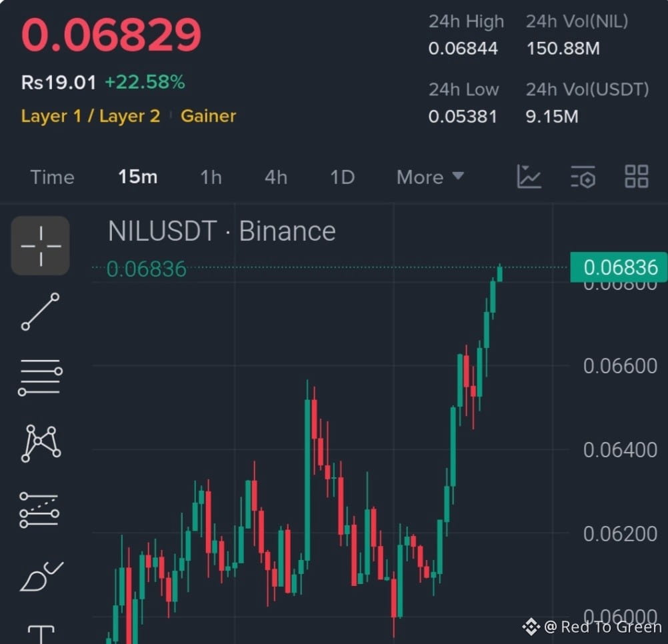Click the 24h Vol(USDT) value 9.15M
The image size is (668, 644).
(552, 116)
